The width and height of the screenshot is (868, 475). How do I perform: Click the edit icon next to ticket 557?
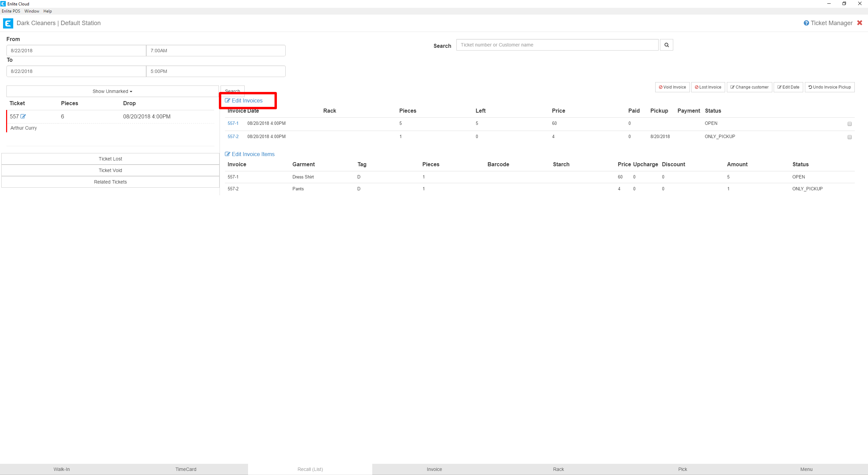(x=23, y=116)
